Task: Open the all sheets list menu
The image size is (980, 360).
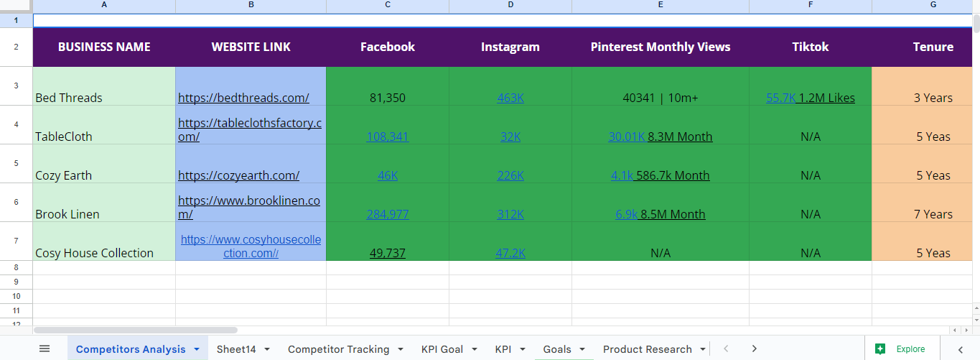Action: tap(45, 349)
